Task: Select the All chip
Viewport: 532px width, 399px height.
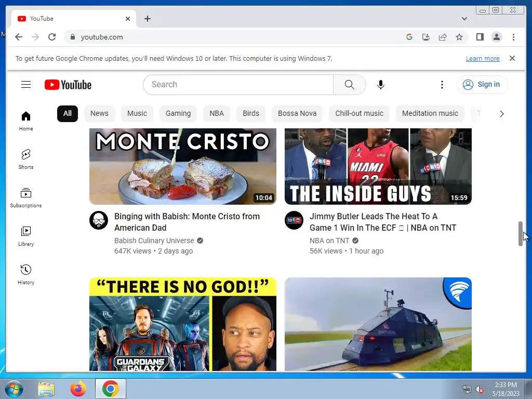Action: click(68, 113)
